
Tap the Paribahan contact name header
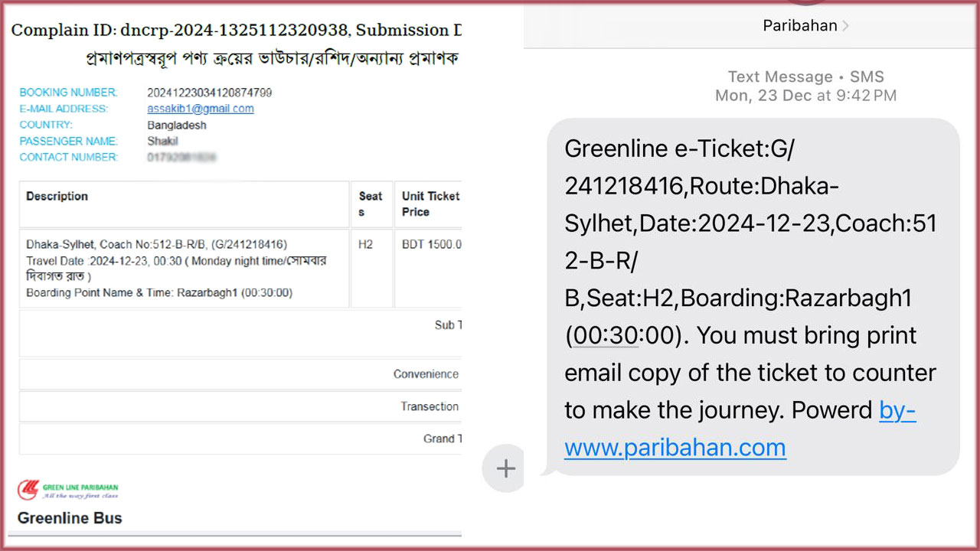[x=800, y=25]
